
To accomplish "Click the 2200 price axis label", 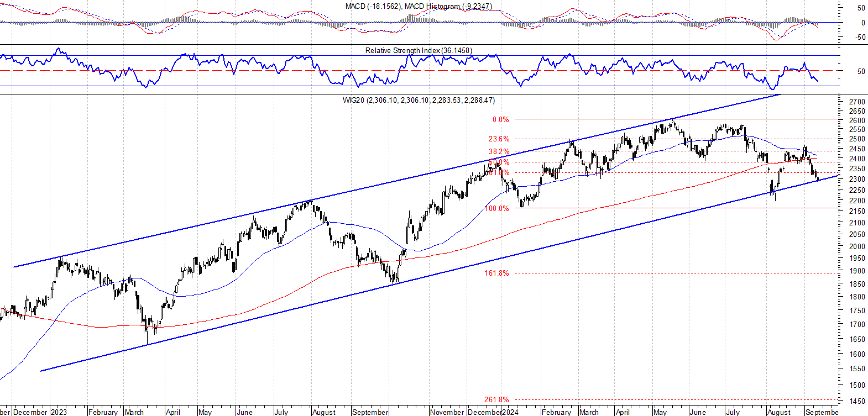I will coord(857,201).
